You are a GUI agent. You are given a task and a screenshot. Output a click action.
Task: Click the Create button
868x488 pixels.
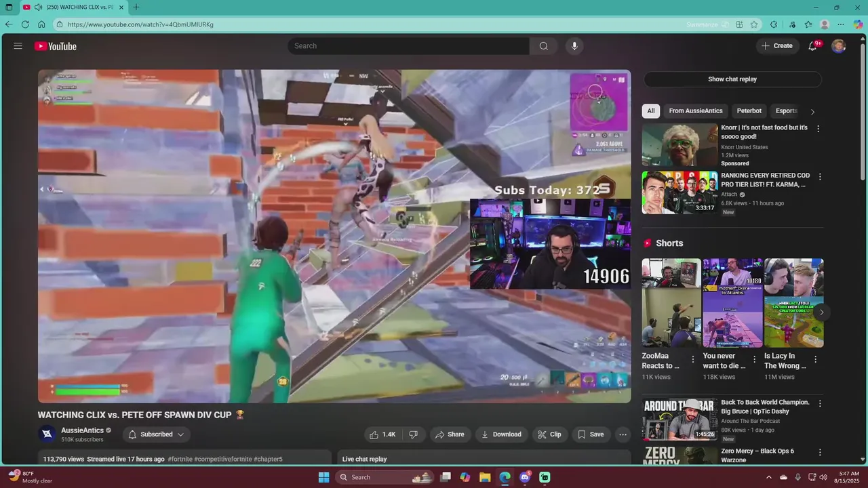pos(777,46)
